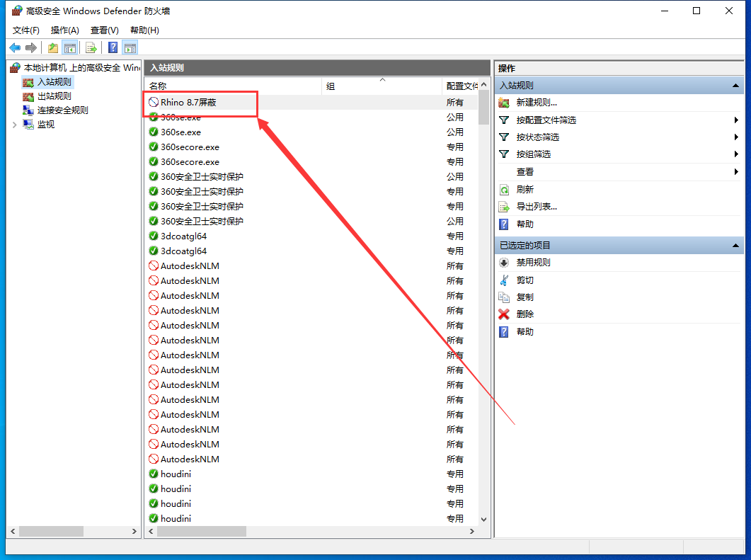Click the forward arrow toolbar icon

pyautogui.click(x=30, y=48)
